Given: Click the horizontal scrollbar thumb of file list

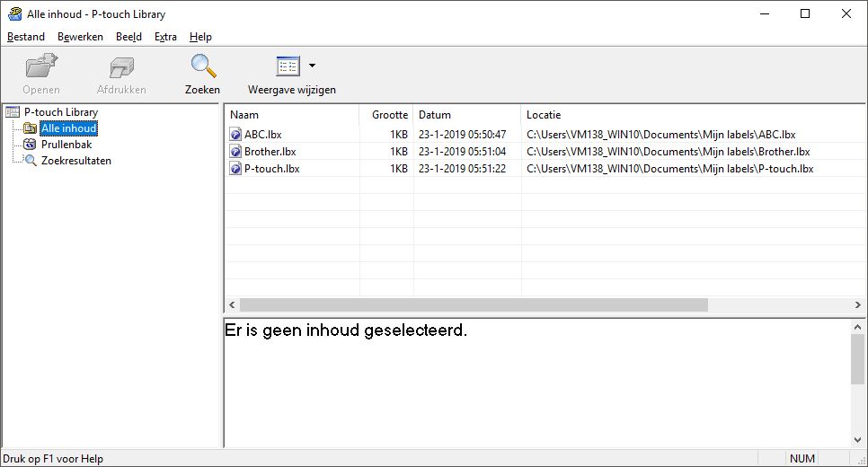Looking at the screenshot, I should (x=474, y=304).
